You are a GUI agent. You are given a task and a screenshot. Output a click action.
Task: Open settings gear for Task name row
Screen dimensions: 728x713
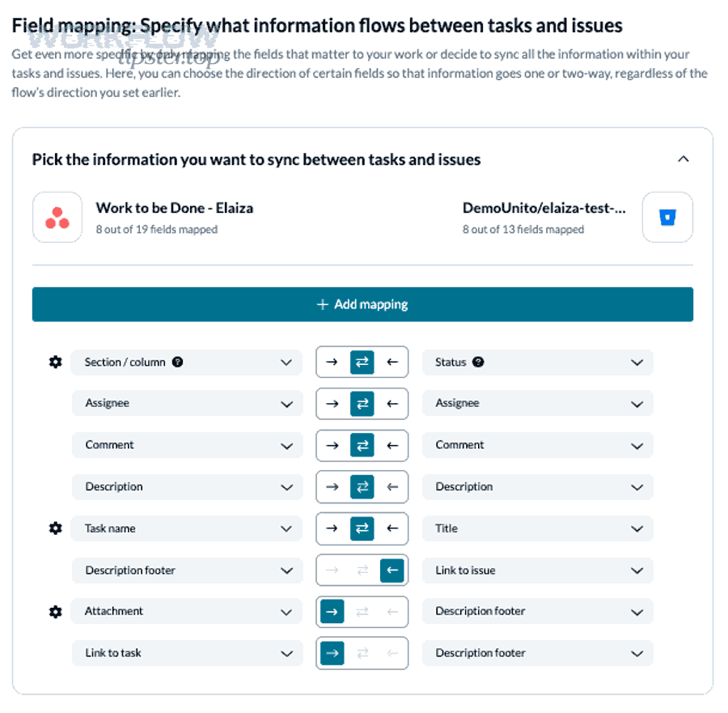(x=55, y=528)
